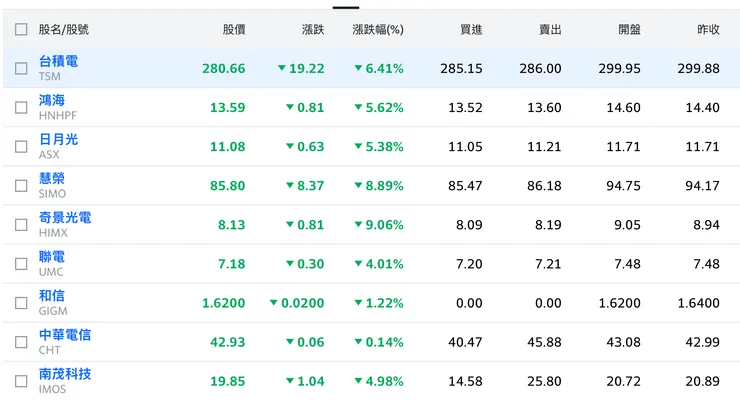Image resolution: width=740 pixels, height=400 pixels.
Task: Click the ASX ticker symbol text
Action: pos(49,155)
